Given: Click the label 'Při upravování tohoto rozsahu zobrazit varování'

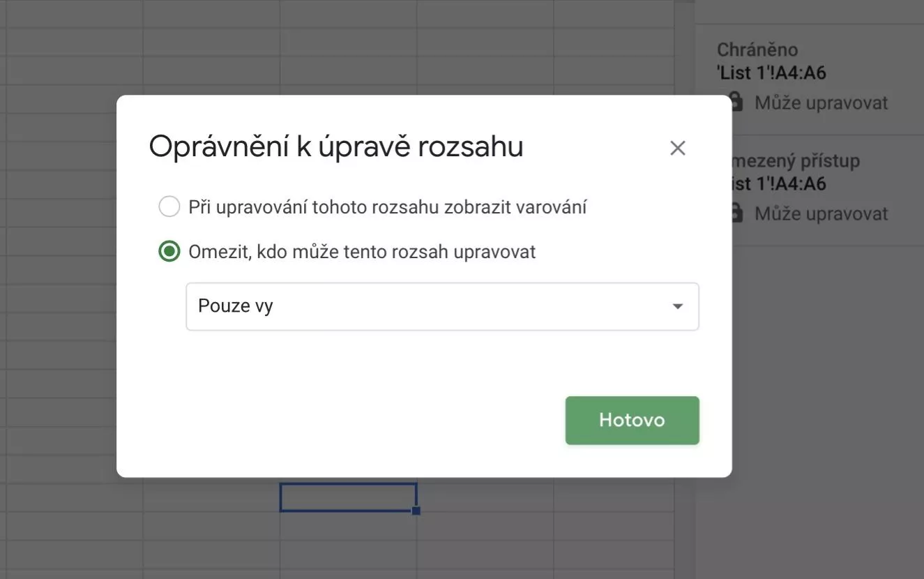Looking at the screenshot, I should click(x=387, y=207).
